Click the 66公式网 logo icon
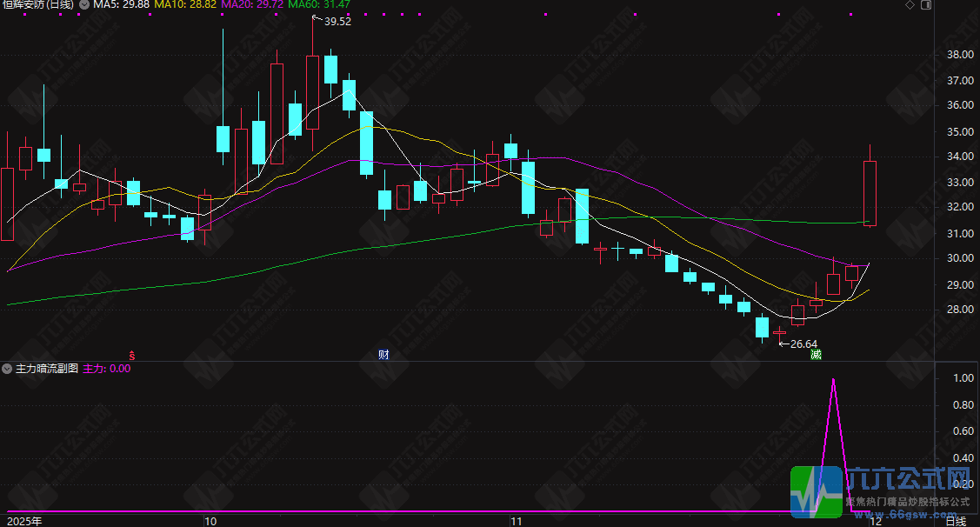The image size is (980, 527). click(x=817, y=491)
